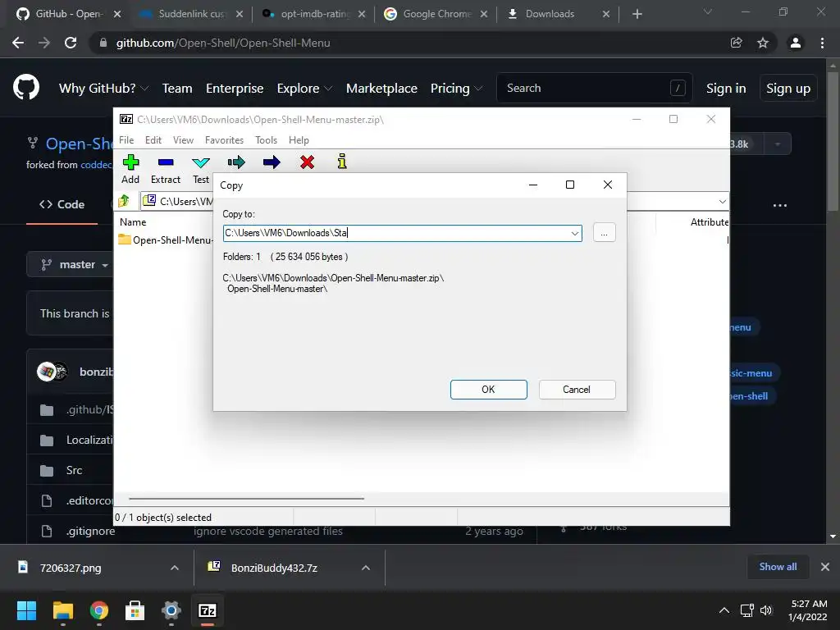This screenshot has width=840, height=630.
Task: Click the Chrome address bar URL
Action: click(x=223, y=43)
